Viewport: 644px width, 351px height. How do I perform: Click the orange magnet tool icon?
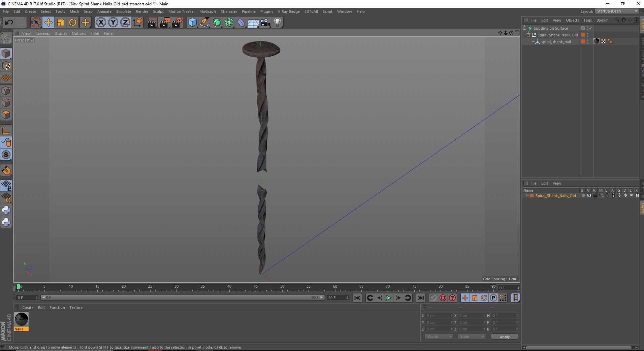click(x=6, y=170)
